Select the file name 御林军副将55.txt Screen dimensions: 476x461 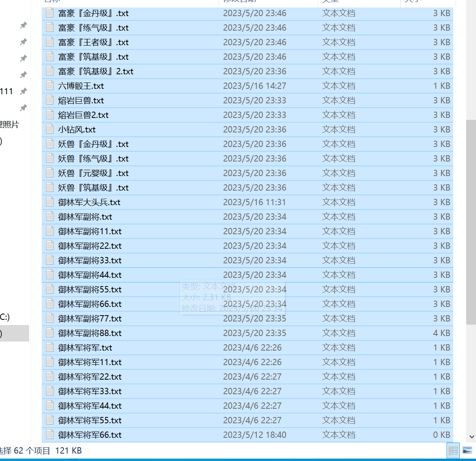tap(90, 289)
